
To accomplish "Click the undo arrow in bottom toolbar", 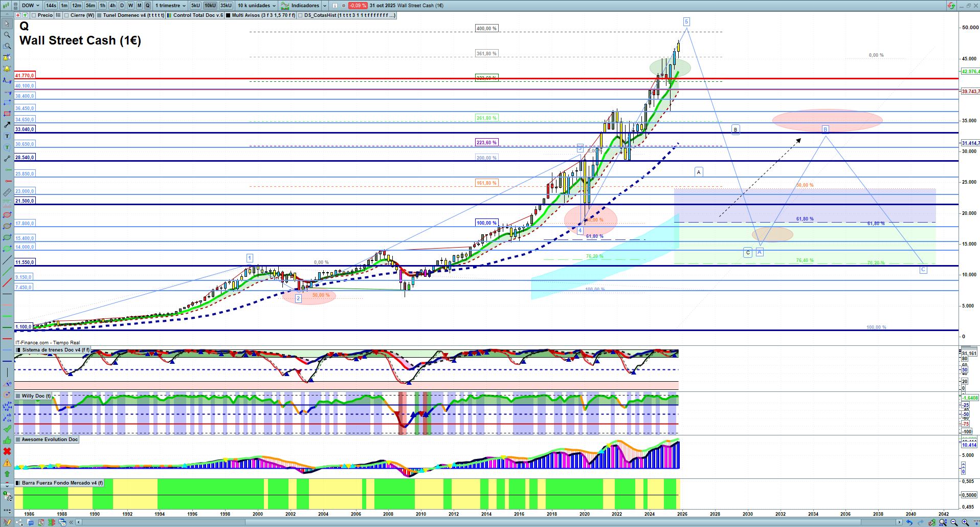I will pos(909,522).
